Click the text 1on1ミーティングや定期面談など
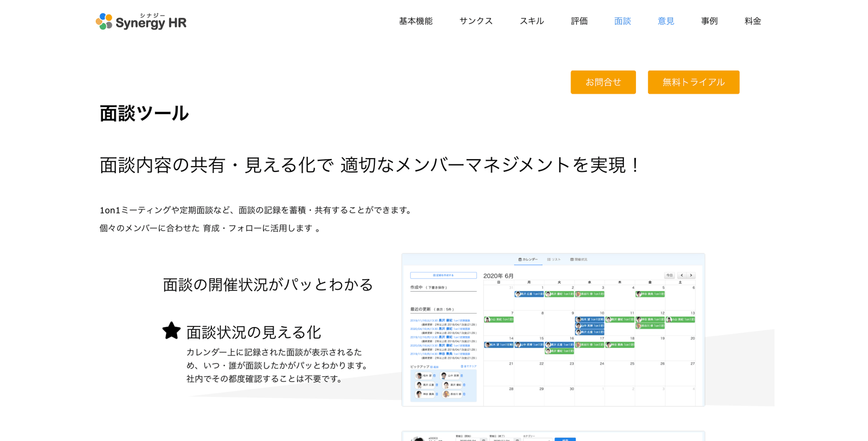This screenshot has width=868, height=441. click(168, 210)
